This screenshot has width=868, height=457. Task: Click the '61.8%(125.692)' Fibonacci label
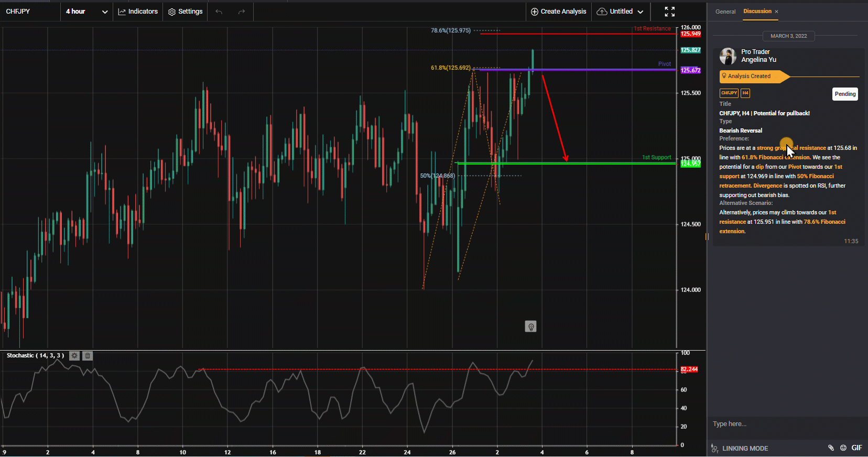[x=450, y=68]
